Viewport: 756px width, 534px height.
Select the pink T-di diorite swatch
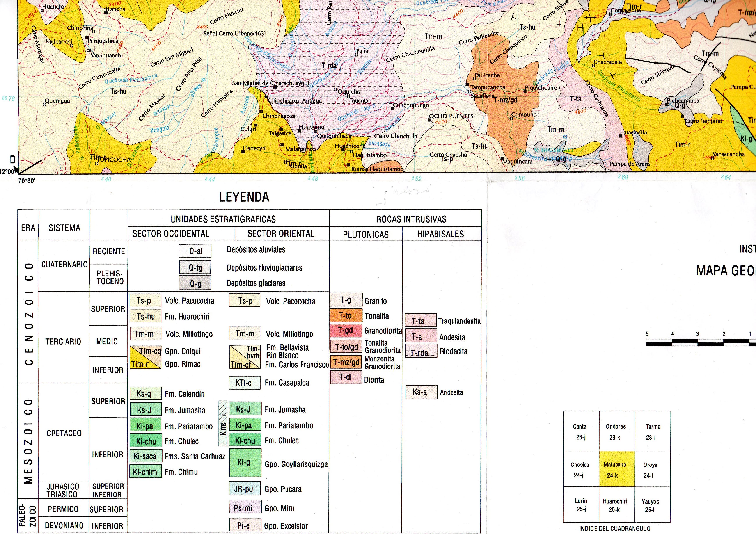tap(346, 377)
